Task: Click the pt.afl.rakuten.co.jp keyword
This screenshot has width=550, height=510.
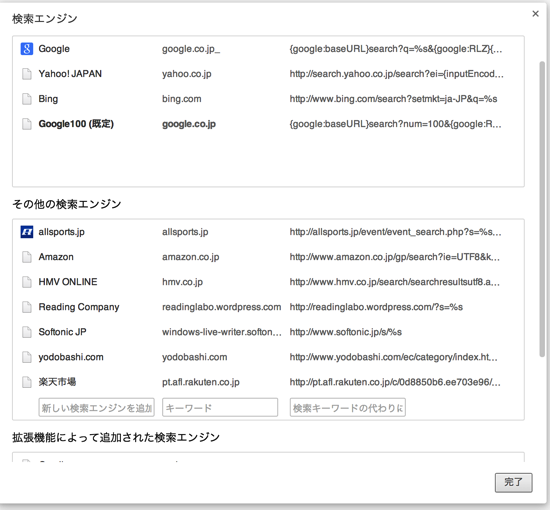Action: coord(201,382)
